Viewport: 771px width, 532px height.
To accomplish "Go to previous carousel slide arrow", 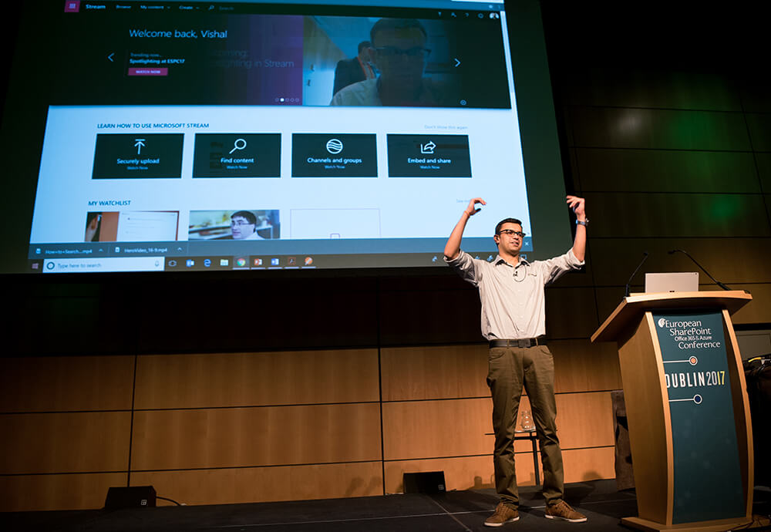I will [111, 57].
